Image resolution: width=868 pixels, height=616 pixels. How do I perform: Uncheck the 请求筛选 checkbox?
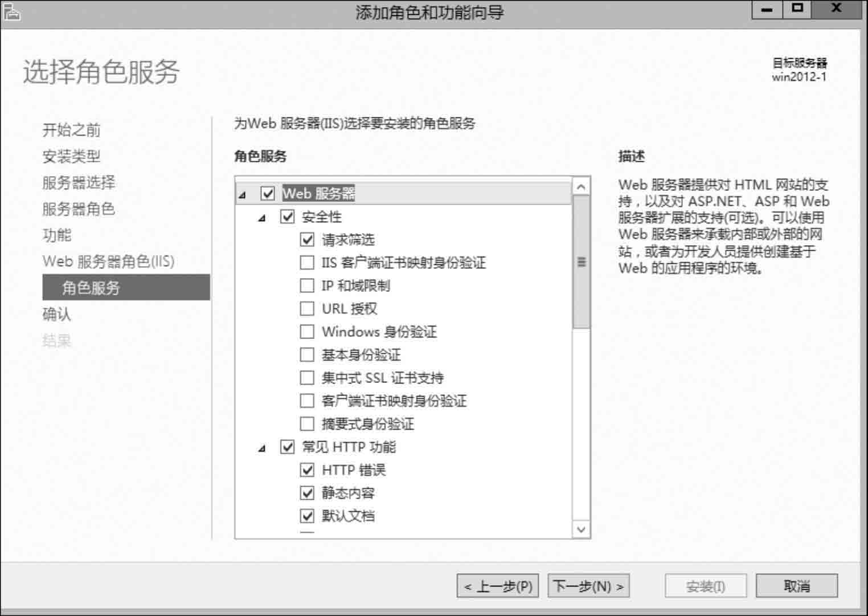click(307, 239)
